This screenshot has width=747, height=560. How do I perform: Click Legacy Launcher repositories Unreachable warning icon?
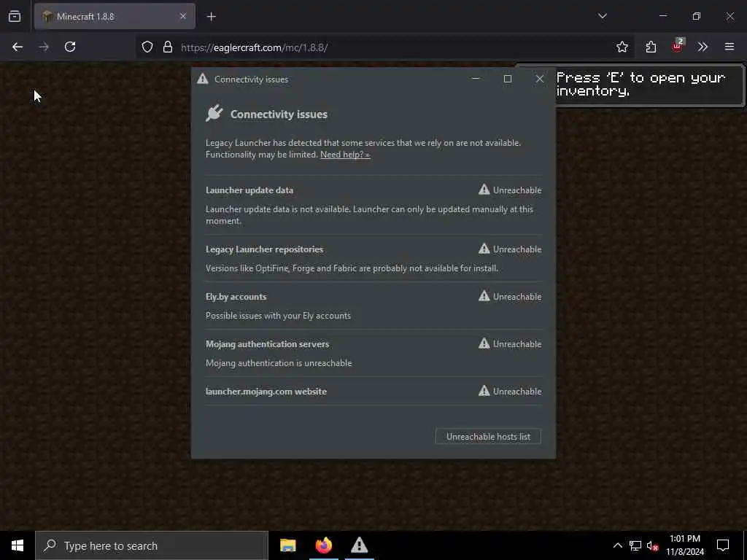click(484, 249)
